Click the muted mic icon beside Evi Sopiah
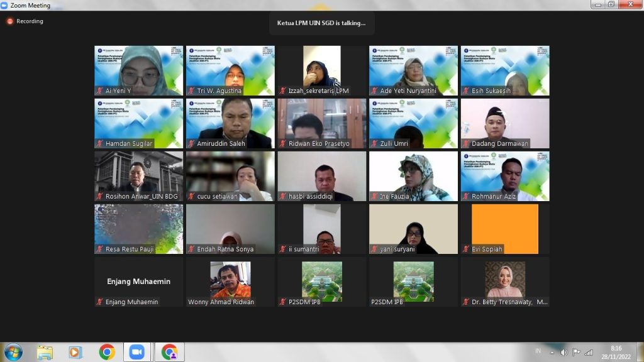644x362 pixels. pyautogui.click(x=466, y=250)
